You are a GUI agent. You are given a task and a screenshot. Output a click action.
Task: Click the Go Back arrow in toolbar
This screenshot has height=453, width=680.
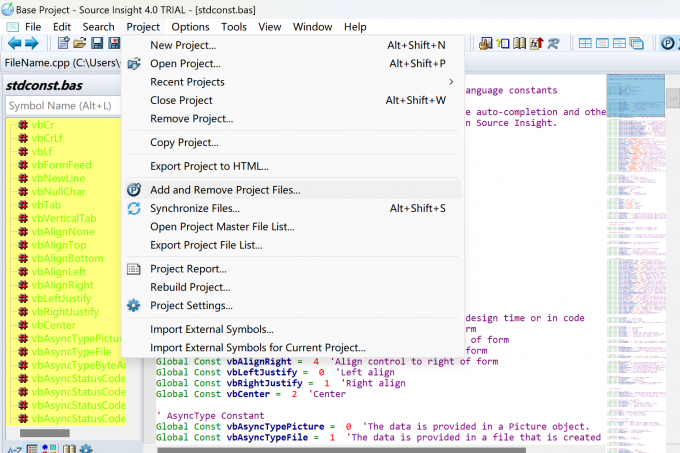15,43
